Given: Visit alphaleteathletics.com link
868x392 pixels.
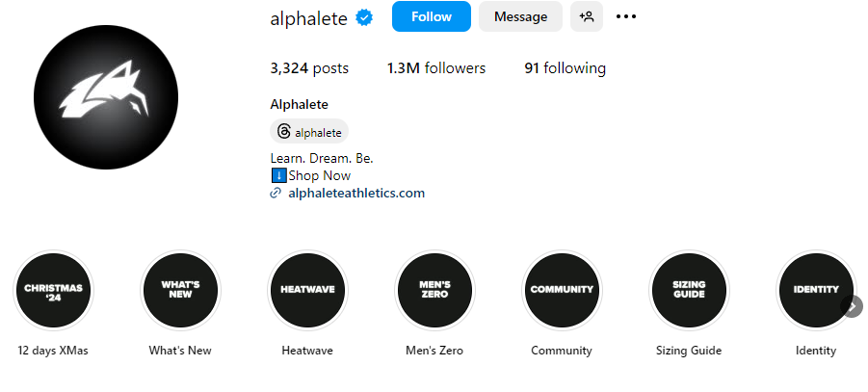Looking at the screenshot, I should point(355,193).
